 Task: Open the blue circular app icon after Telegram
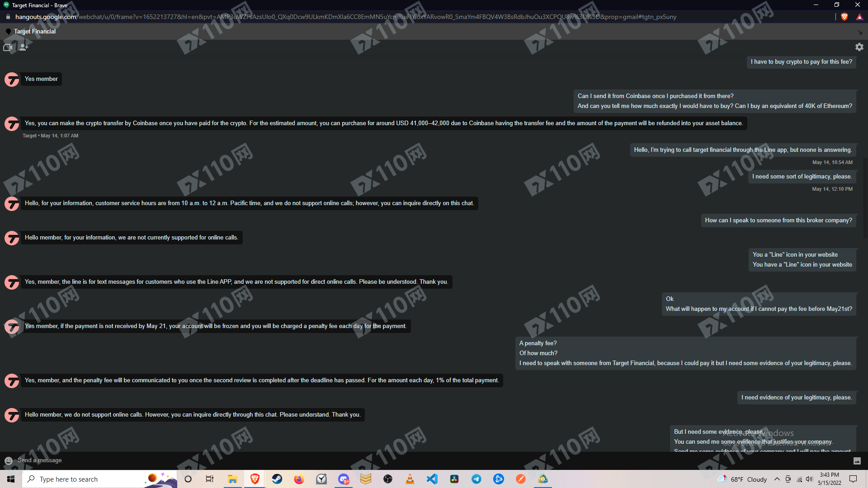click(x=499, y=479)
